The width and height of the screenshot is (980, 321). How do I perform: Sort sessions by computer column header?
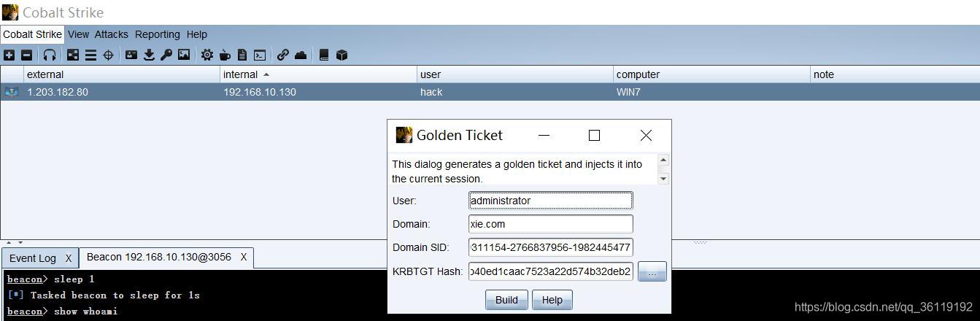click(x=711, y=74)
